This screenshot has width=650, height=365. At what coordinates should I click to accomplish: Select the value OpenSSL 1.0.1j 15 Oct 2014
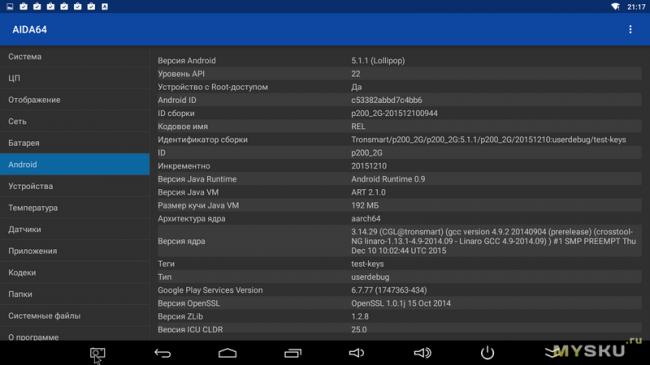pyautogui.click(x=401, y=303)
